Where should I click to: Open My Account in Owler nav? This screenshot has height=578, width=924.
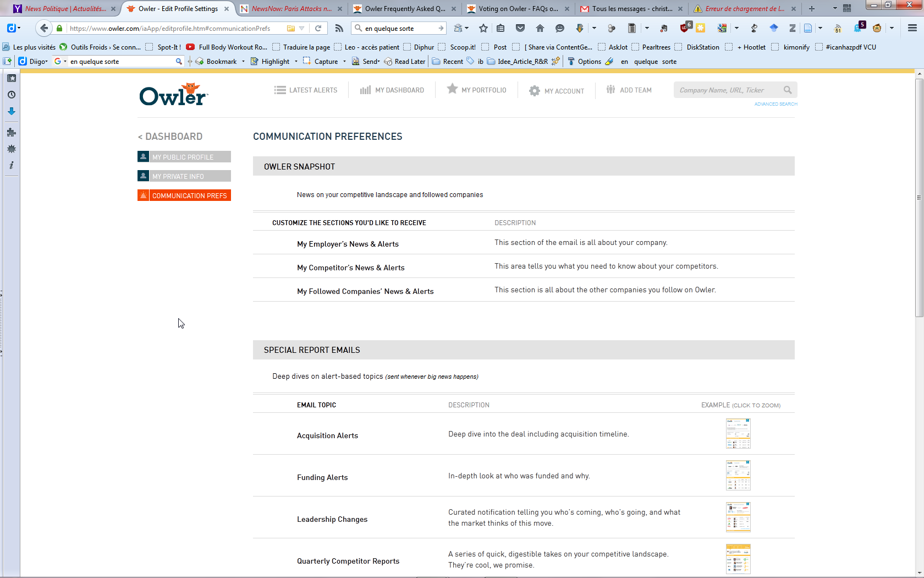pyautogui.click(x=557, y=91)
